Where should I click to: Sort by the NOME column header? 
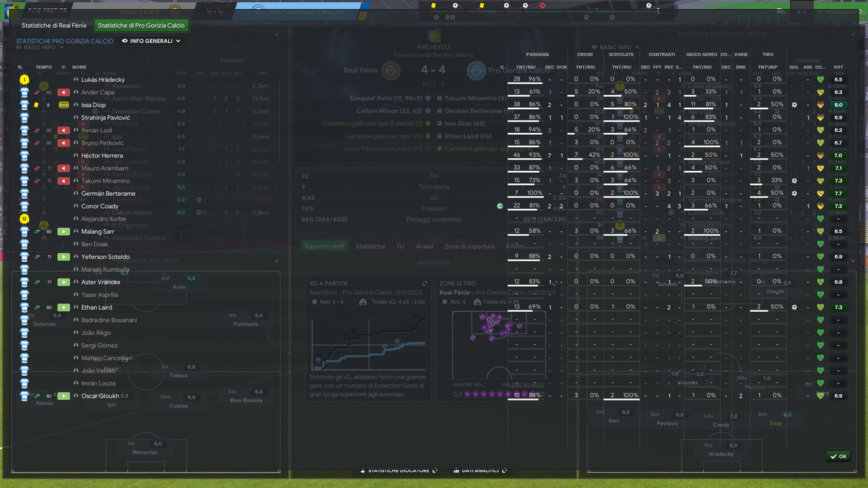point(79,67)
